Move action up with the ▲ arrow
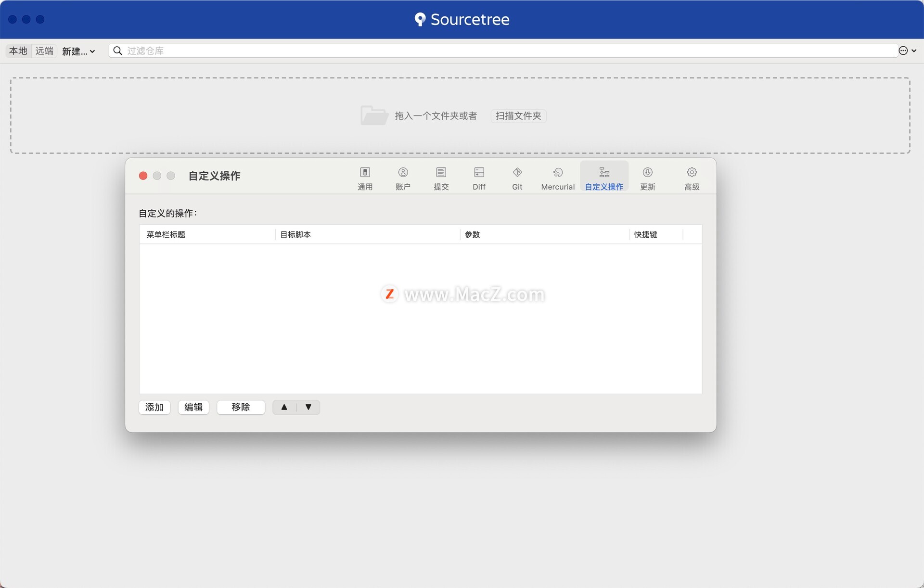The width and height of the screenshot is (924, 588). [x=284, y=407]
